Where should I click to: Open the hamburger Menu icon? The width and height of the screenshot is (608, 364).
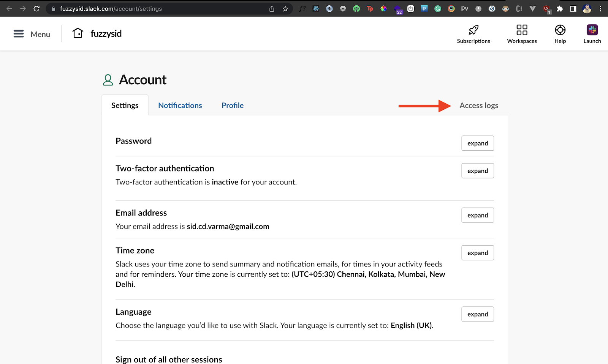19,34
